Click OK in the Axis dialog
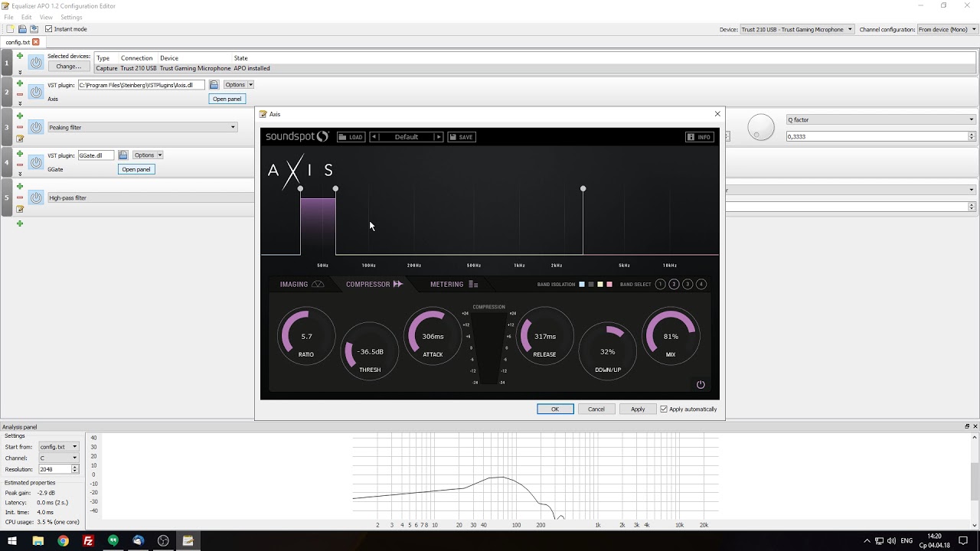980x551 pixels. [555, 409]
